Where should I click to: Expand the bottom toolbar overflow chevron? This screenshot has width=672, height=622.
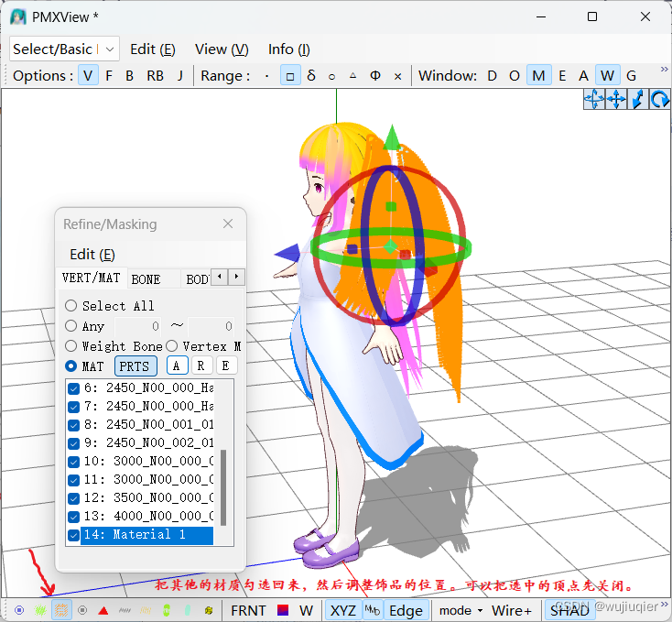(x=665, y=604)
